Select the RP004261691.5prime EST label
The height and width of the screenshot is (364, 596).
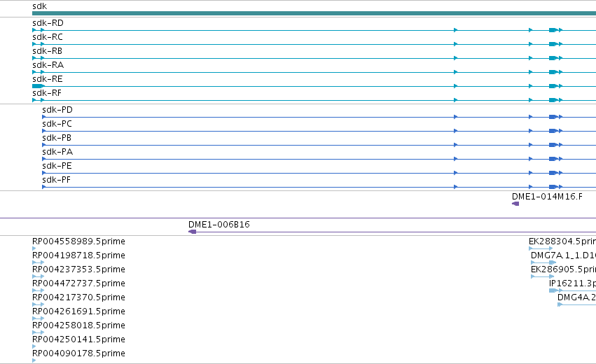78,311
